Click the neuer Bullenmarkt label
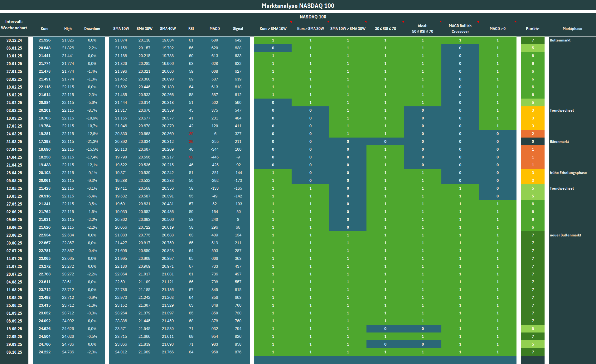Image resolution: width=596 pixels, height=364 pixels. pyautogui.click(x=565, y=235)
